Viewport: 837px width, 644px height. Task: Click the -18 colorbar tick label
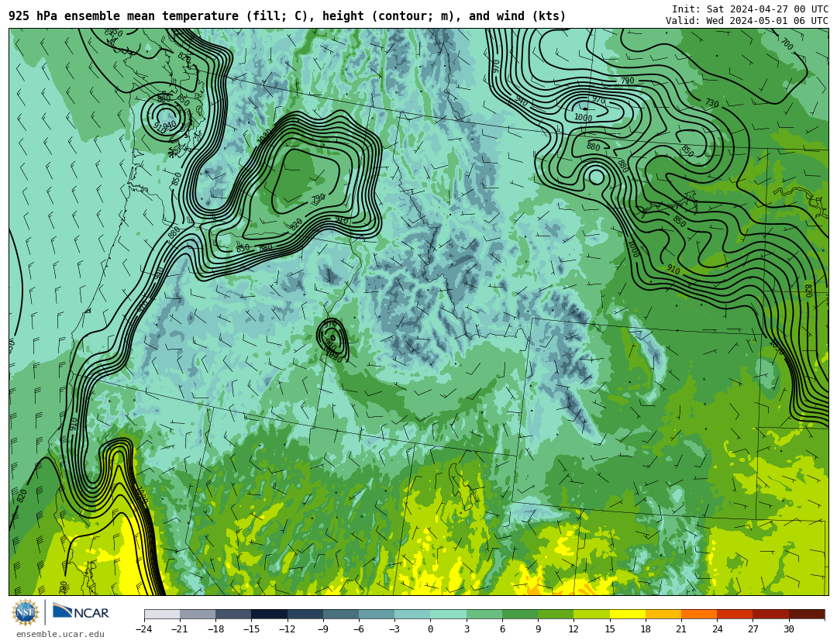215,629
